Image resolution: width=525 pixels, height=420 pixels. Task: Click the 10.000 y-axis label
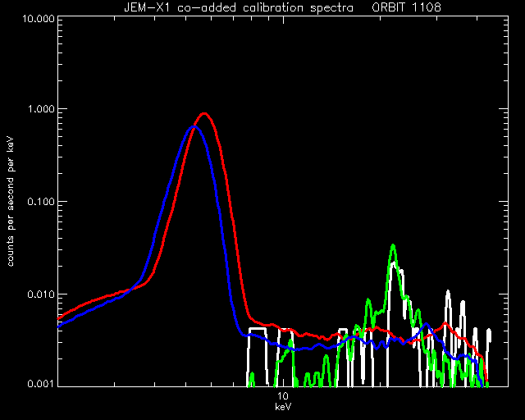click(x=39, y=18)
